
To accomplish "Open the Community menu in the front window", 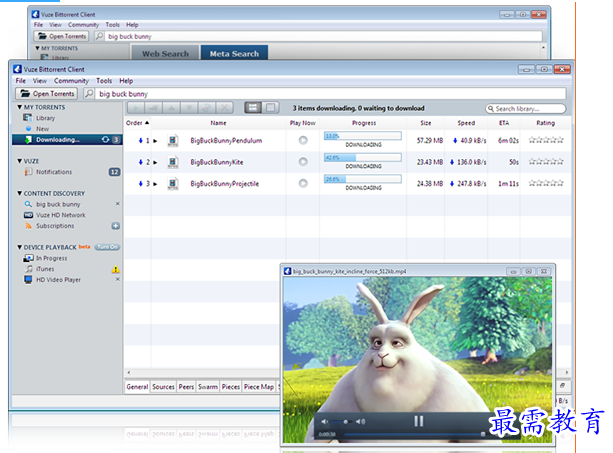I will click(x=71, y=81).
